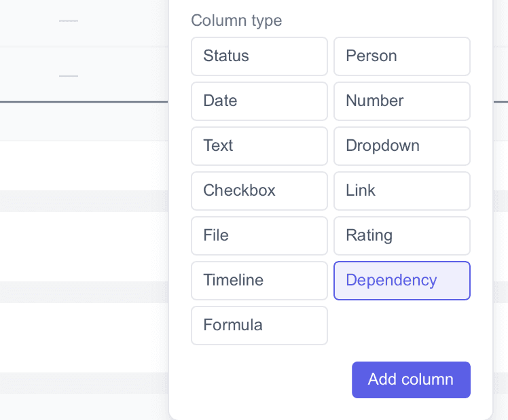Pick Dropdown from the column types
508x420 pixels.
401,146
